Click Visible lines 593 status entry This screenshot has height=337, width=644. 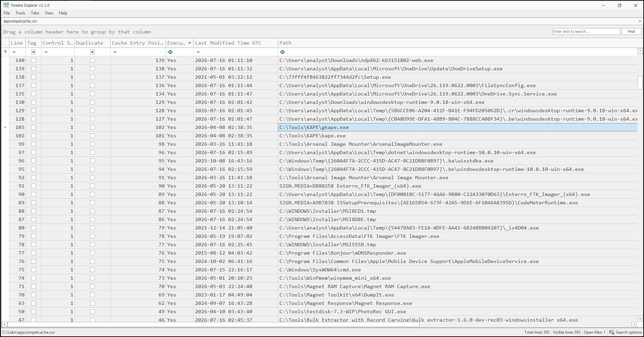click(566, 332)
